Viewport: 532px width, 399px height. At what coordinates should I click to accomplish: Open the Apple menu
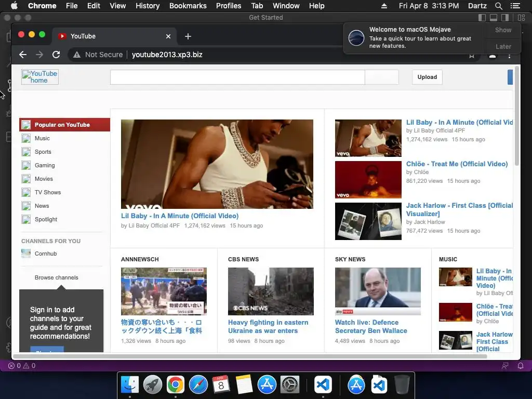(14, 6)
